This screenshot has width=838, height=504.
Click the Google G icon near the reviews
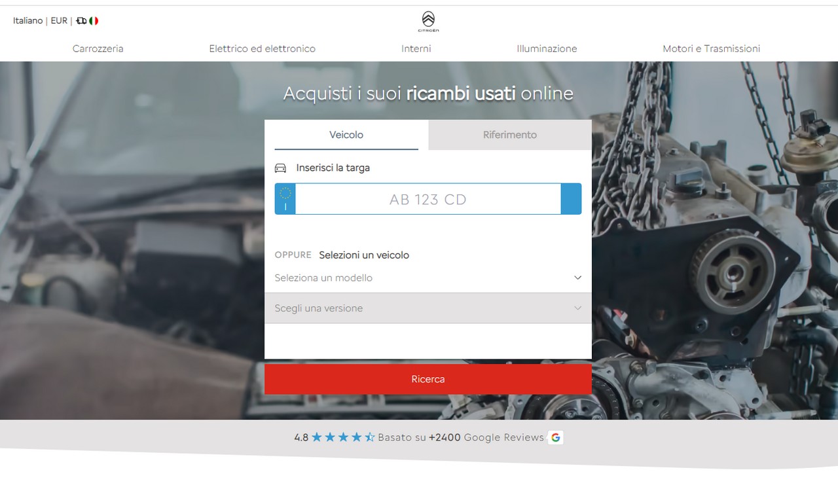[x=555, y=437]
